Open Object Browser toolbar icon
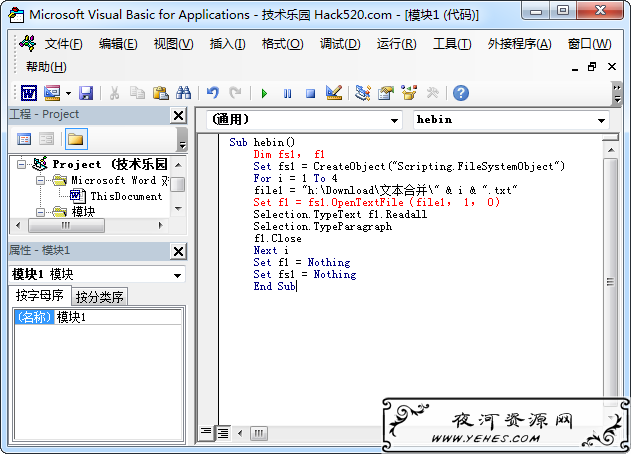The height and width of the screenshot is (454, 631). (409, 93)
